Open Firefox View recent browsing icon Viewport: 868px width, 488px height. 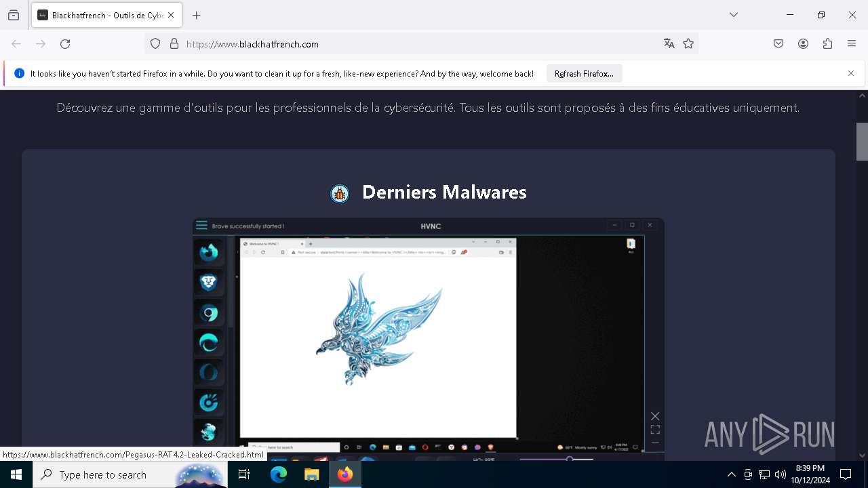[14, 15]
